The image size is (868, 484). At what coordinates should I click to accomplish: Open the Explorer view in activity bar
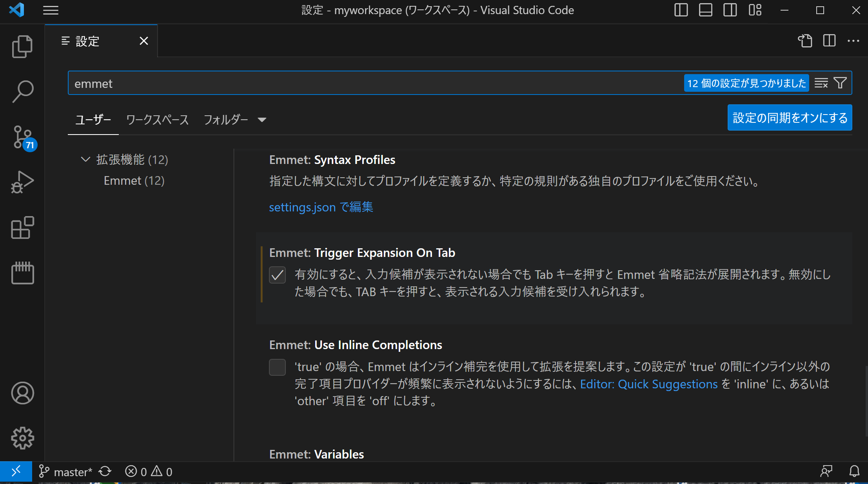[22, 47]
